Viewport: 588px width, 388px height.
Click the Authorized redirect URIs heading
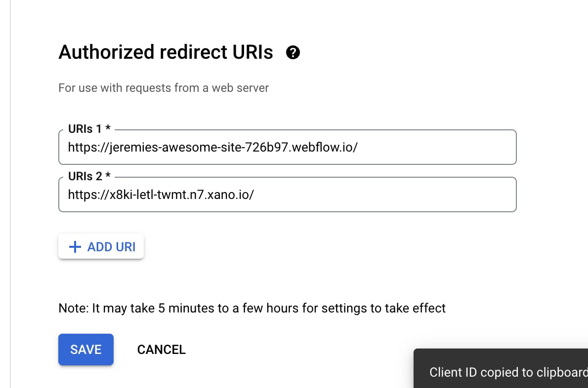(166, 52)
